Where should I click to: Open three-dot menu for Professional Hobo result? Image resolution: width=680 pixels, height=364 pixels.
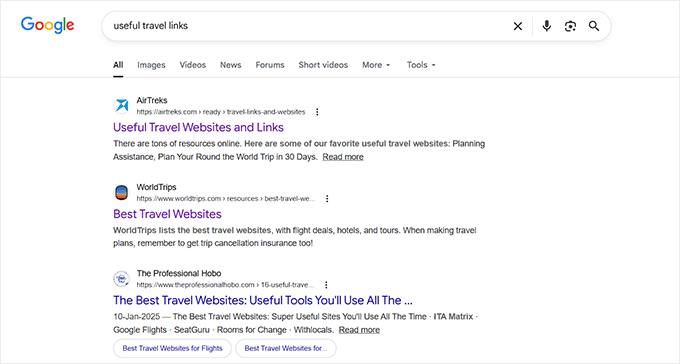pyautogui.click(x=326, y=285)
